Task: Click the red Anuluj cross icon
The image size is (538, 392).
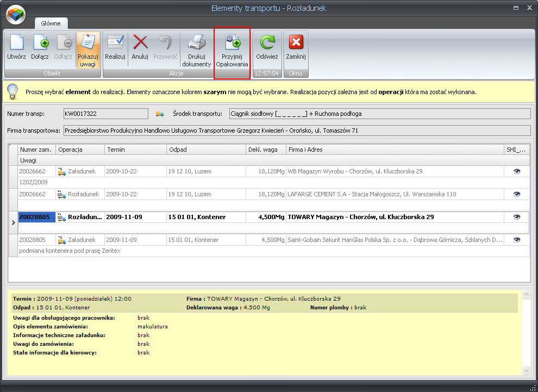Action: [140, 42]
